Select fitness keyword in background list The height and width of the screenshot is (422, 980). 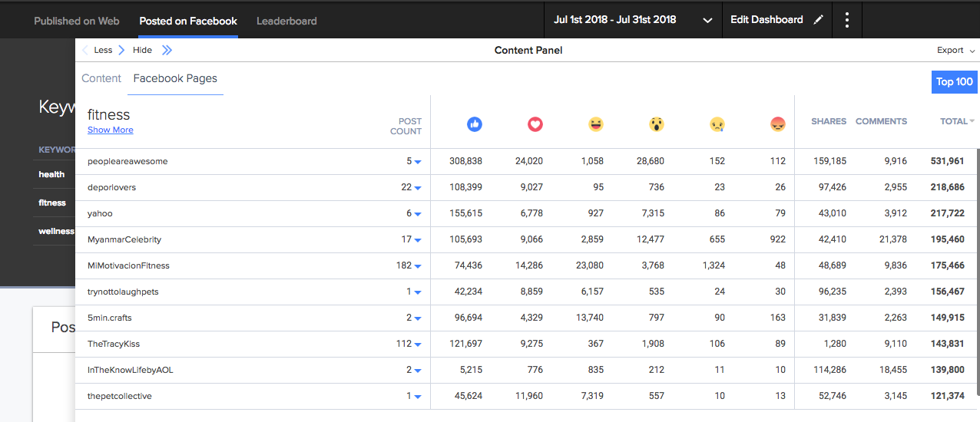tap(52, 203)
